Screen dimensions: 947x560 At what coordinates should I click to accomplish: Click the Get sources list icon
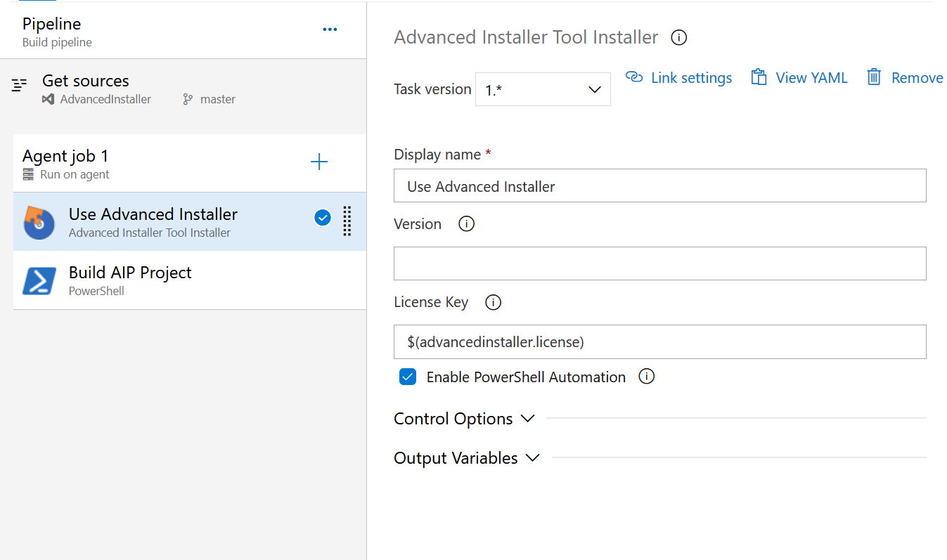coord(19,86)
